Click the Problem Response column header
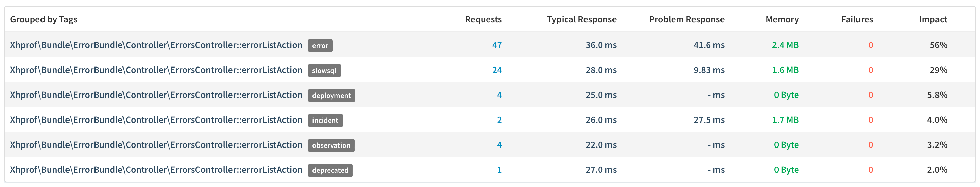The height and width of the screenshot is (187, 980). [687, 20]
